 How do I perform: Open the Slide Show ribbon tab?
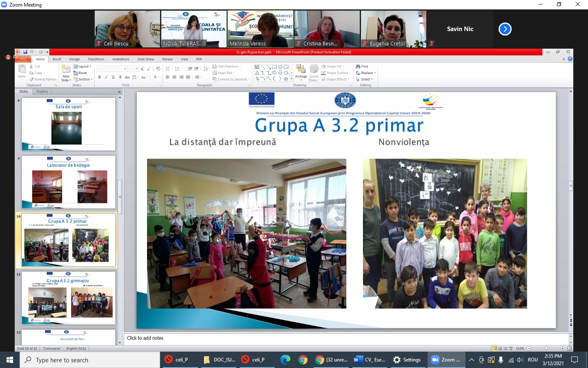click(145, 59)
